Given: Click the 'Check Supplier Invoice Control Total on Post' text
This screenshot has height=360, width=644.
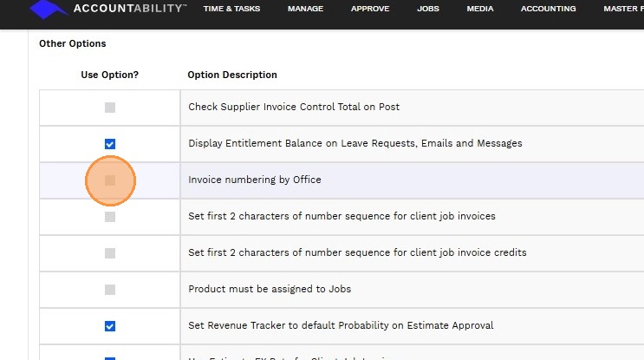Looking at the screenshot, I should coord(294,107).
